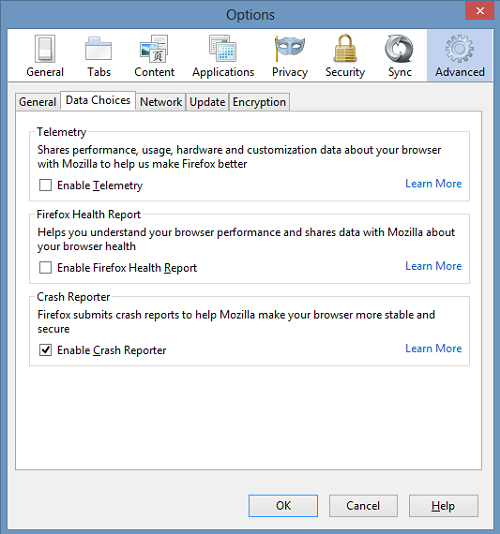Switch to the Encryption tab

(259, 102)
